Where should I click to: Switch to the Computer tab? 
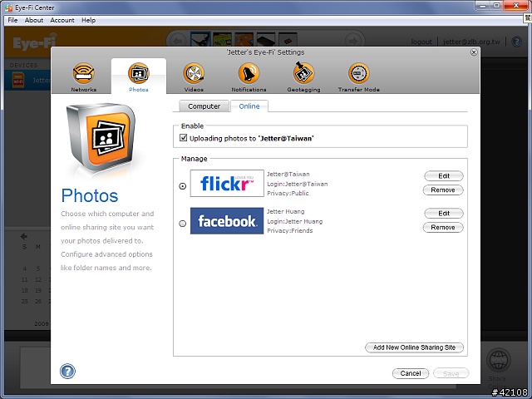pos(204,106)
